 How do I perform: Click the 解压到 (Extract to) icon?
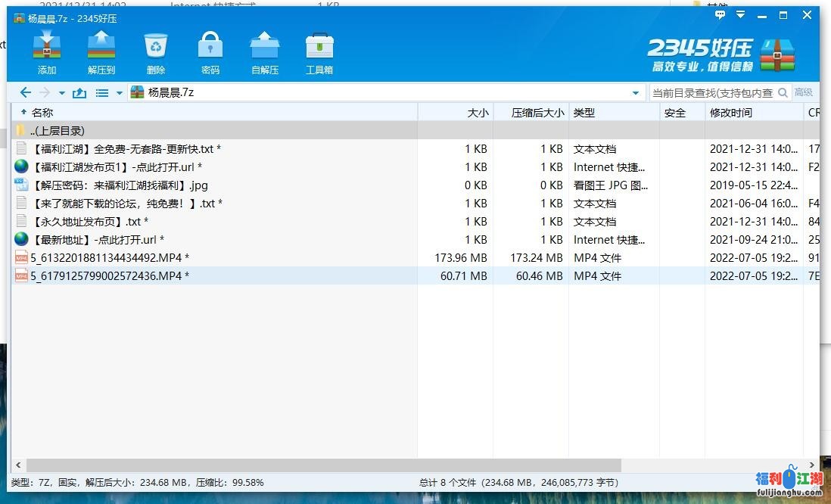coord(101,52)
